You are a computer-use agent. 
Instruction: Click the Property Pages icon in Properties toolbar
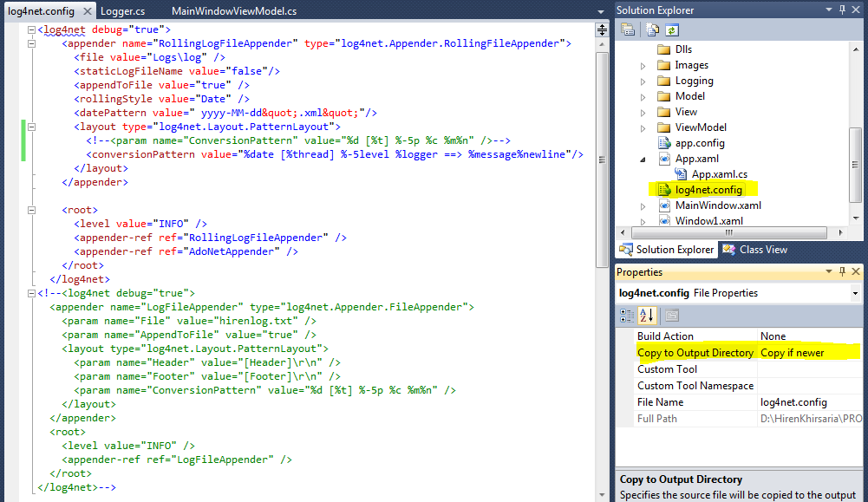tap(674, 316)
